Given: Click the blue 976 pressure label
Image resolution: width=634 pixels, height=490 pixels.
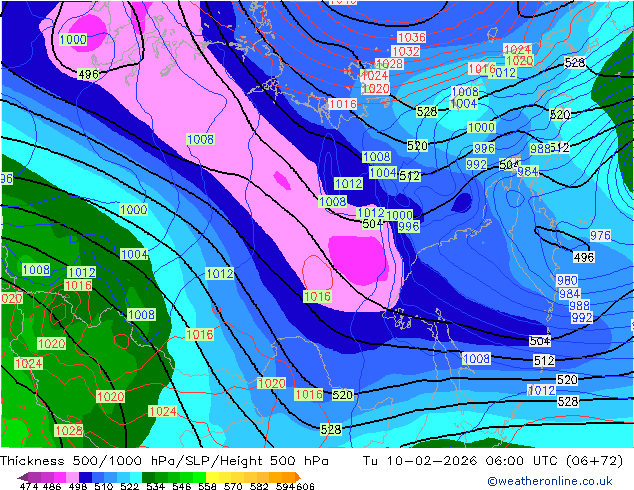Looking at the screenshot, I should tap(600, 235).
